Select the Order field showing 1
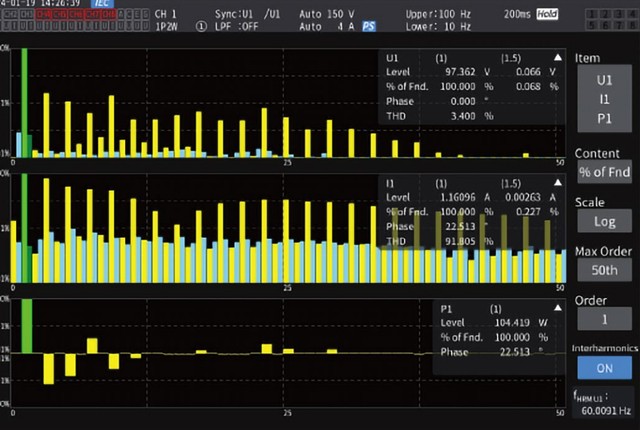Image resolution: width=640 pixels, height=430 pixels. tap(604, 319)
